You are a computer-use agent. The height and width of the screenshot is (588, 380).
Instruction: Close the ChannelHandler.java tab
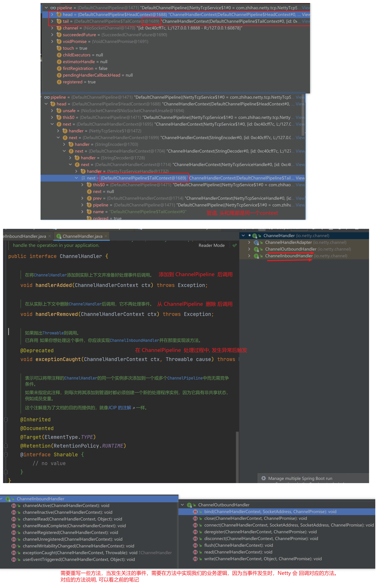click(x=106, y=236)
